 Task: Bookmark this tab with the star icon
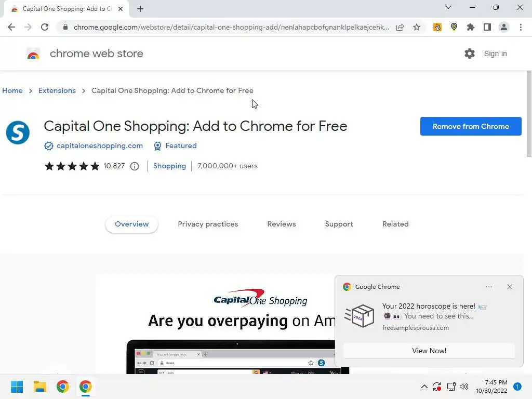[x=417, y=27]
